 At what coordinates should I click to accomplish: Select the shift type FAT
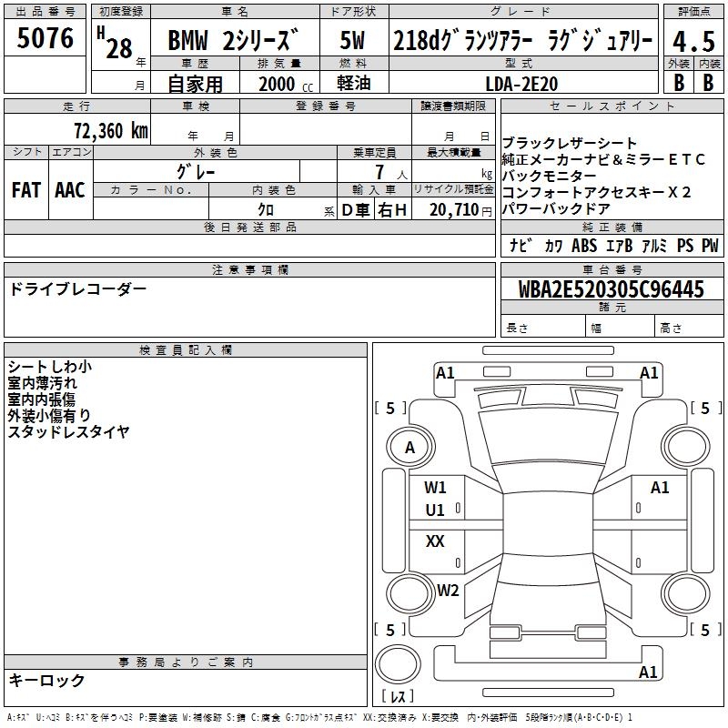(26, 190)
